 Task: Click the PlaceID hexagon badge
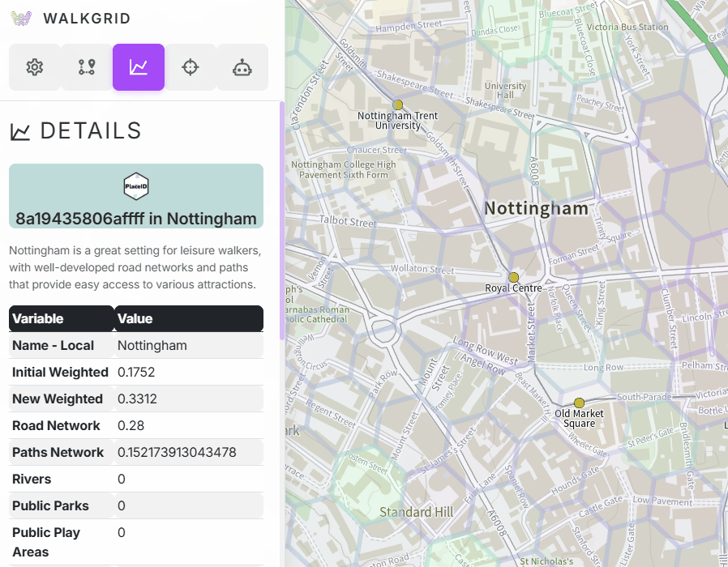coord(136,187)
